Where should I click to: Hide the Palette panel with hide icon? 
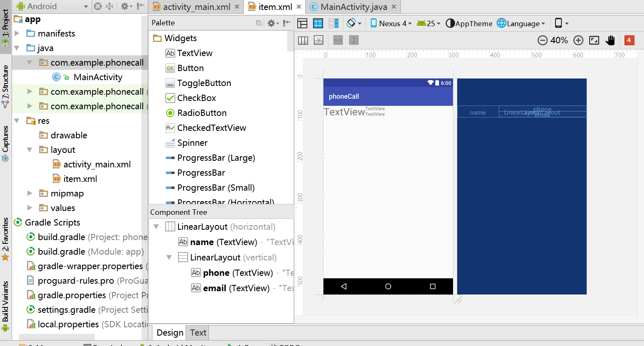click(x=286, y=23)
